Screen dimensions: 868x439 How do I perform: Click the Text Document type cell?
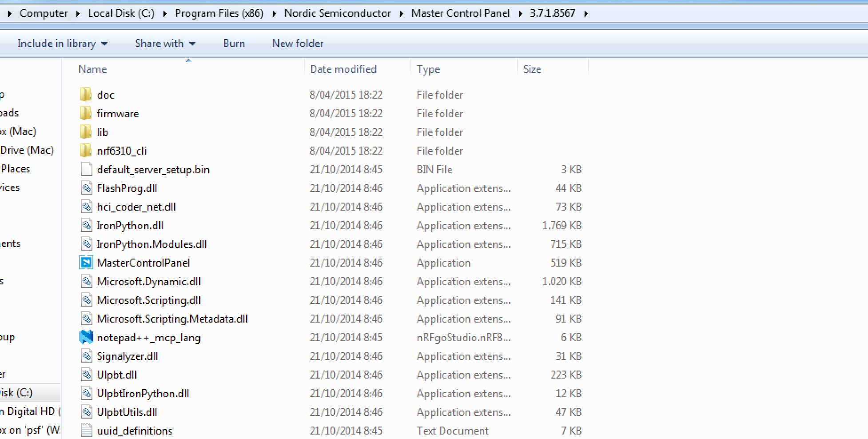click(453, 431)
